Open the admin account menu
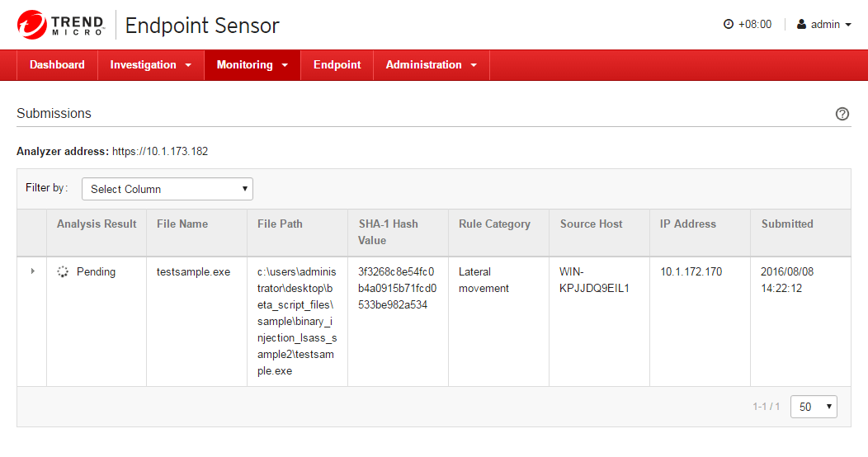The image size is (868, 457). pyautogui.click(x=825, y=25)
